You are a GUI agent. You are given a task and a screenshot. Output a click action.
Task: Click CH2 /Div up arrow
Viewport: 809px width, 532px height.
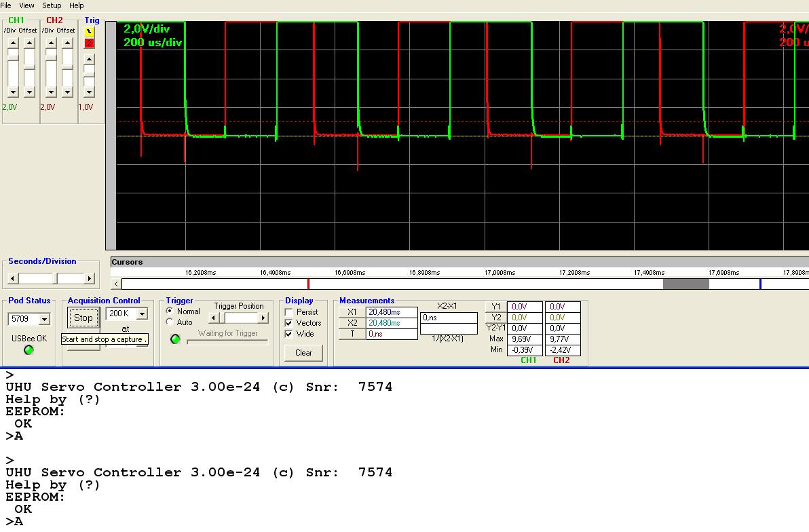pyautogui.click(x=51, y=43)
